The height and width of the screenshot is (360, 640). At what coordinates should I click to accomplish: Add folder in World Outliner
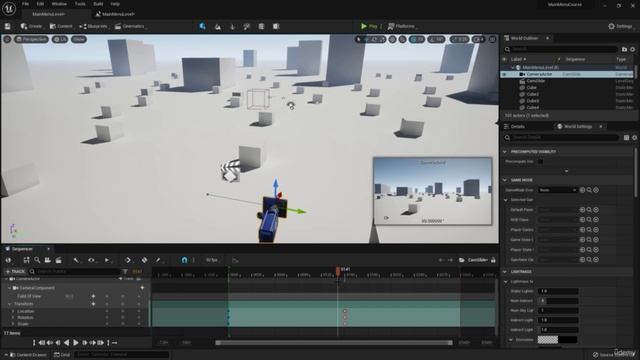(624, 49)
